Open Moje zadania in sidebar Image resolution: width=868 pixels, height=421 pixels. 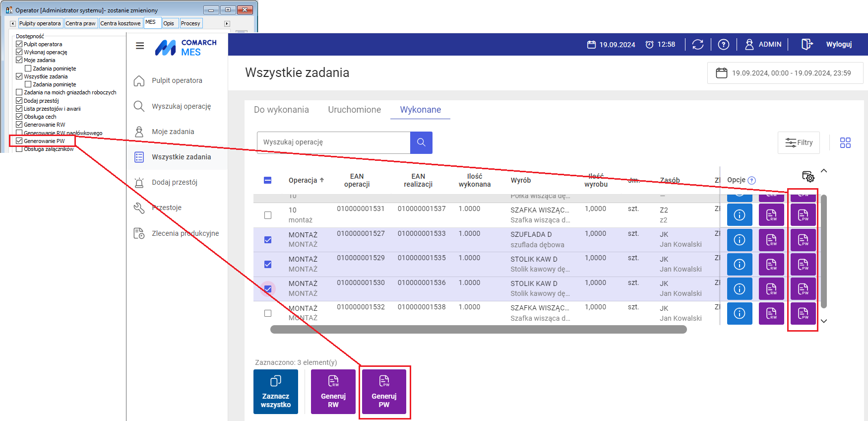(177, 132)
